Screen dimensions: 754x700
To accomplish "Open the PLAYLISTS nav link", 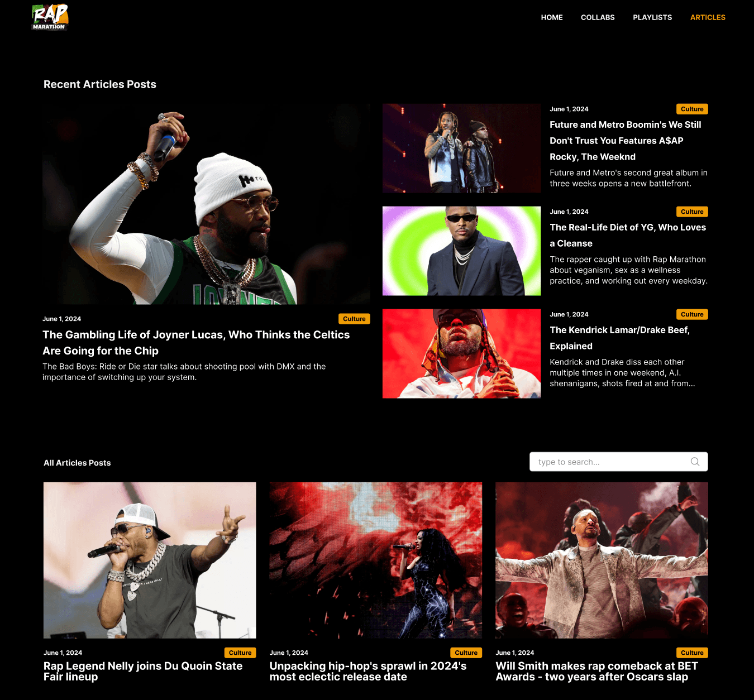I will click(x=652, y=17).
